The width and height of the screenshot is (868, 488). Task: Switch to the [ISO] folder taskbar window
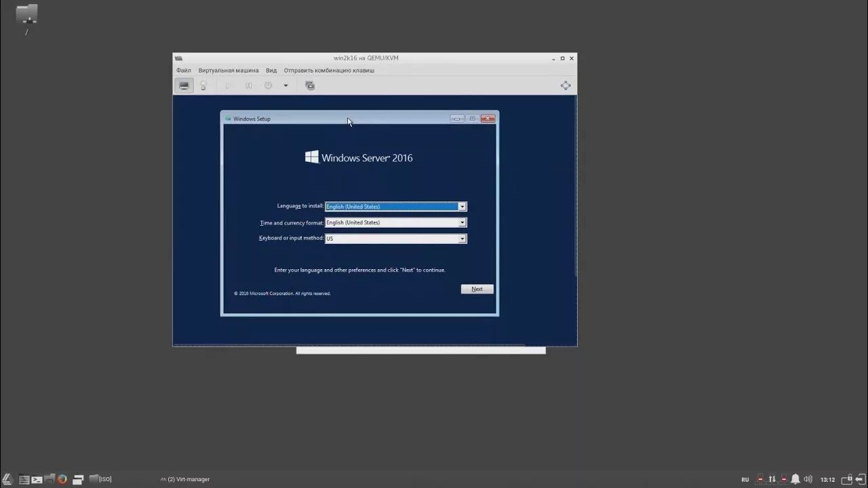(100, 479)
